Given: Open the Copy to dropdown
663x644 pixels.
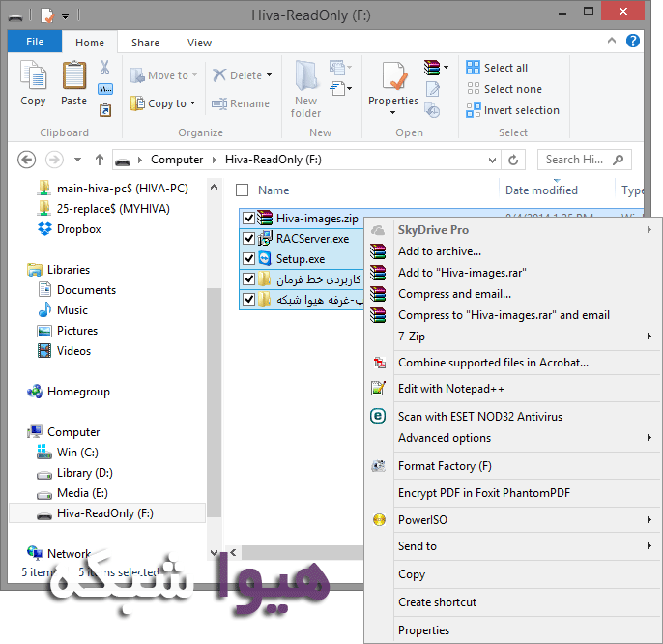Looking at the screenshot, I should [x=172, y=103].
